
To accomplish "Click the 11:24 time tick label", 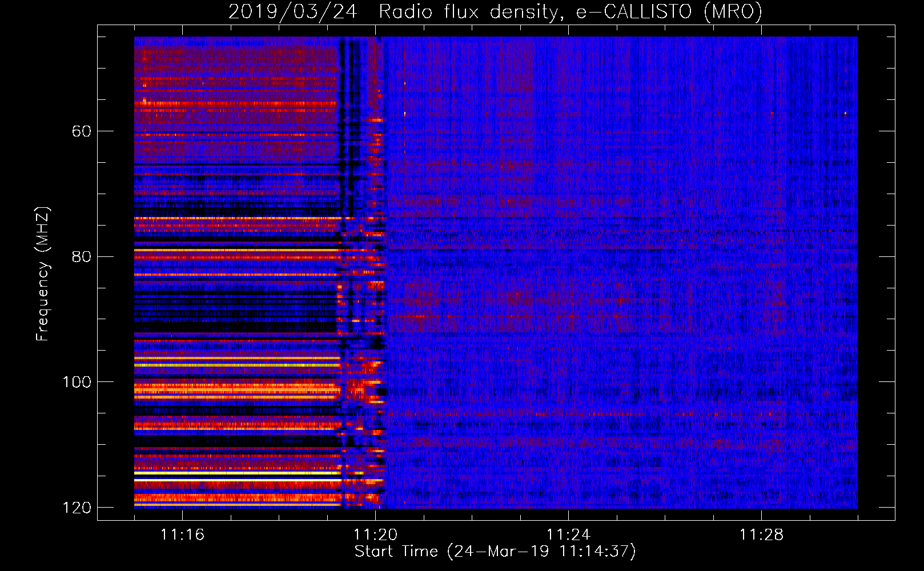I will pyautogui.click(x=568, y=534).
